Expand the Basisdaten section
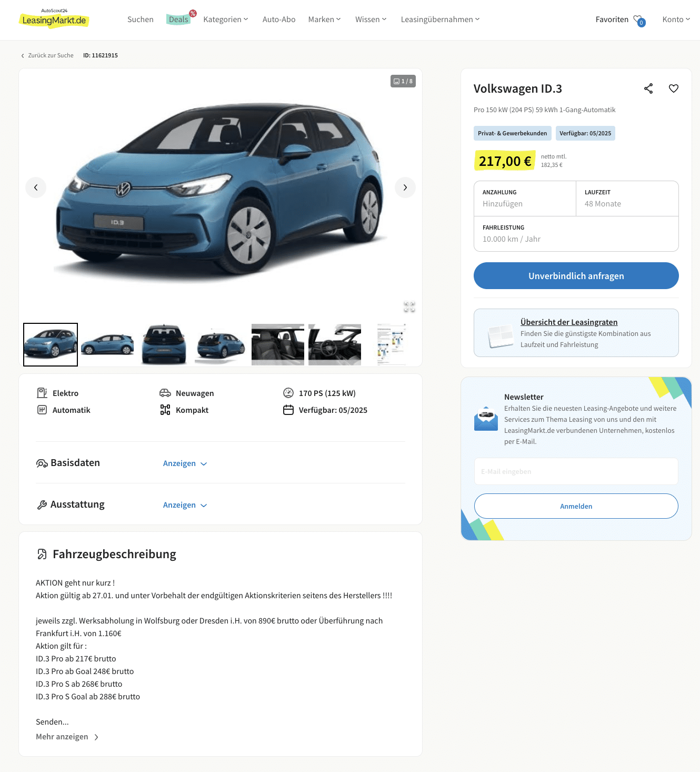Image resolution: width=700 pixels, height=772 pixels. coord(185,463)
